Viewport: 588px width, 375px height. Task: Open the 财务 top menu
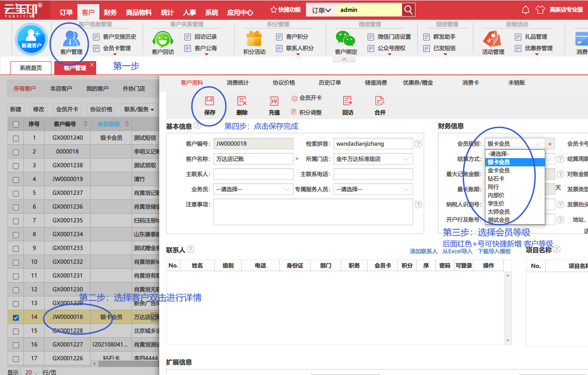tap(110, 12)
